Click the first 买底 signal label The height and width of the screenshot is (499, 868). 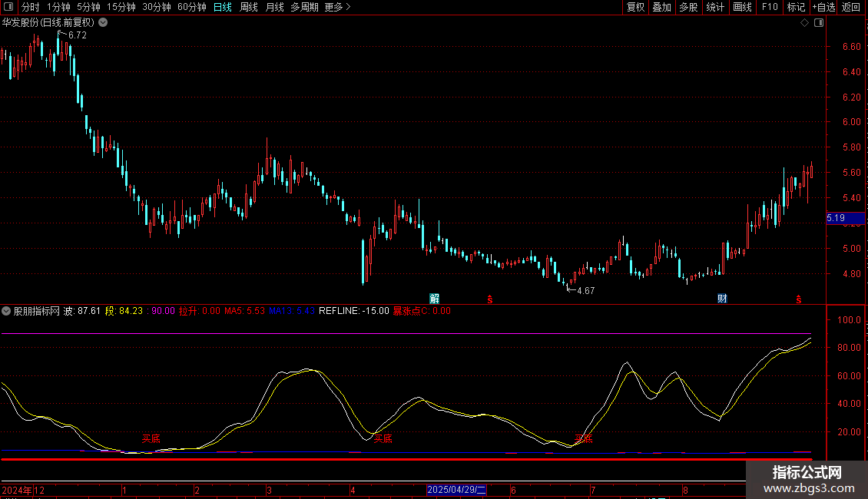[x=151, y=438]
